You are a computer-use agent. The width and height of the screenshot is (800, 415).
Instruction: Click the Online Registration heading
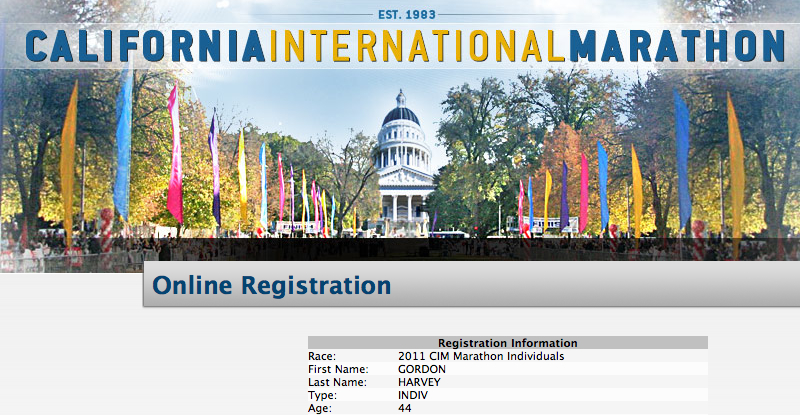click(x=271, y=287)
